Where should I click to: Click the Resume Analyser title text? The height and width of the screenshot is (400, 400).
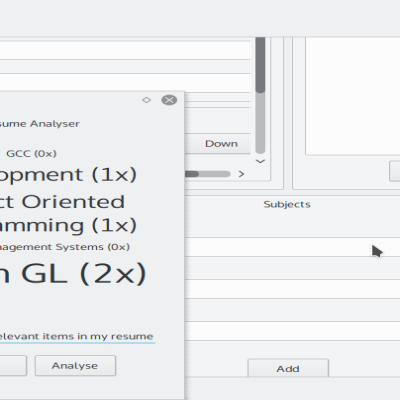[x=40, y=124]
